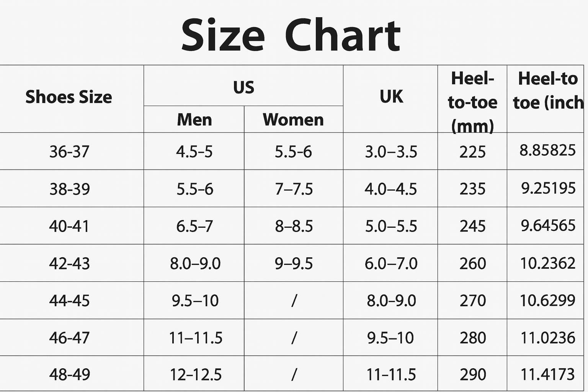Click the Heel-to-toe (inch) header
Image resolution: width=588 pixels, height=392 pixels.
tap(547, 91)
